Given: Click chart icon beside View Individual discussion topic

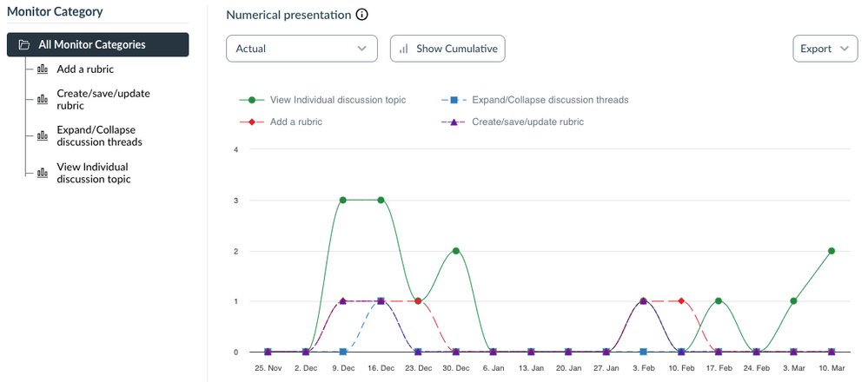Looking at the screenshot, I should point(42,173).
